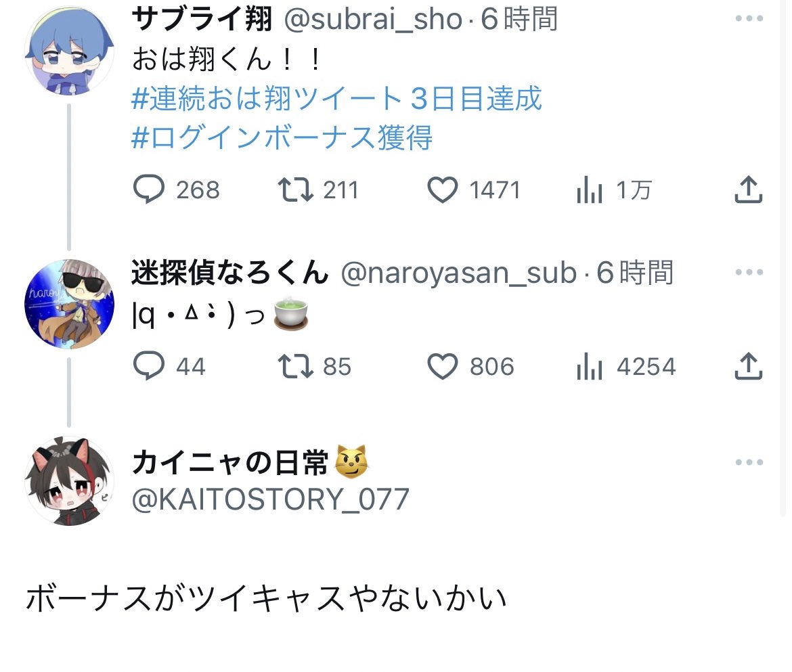Open サブライ翔's profile avatar
The image size is (792, 672).
(x=69, y=51)
